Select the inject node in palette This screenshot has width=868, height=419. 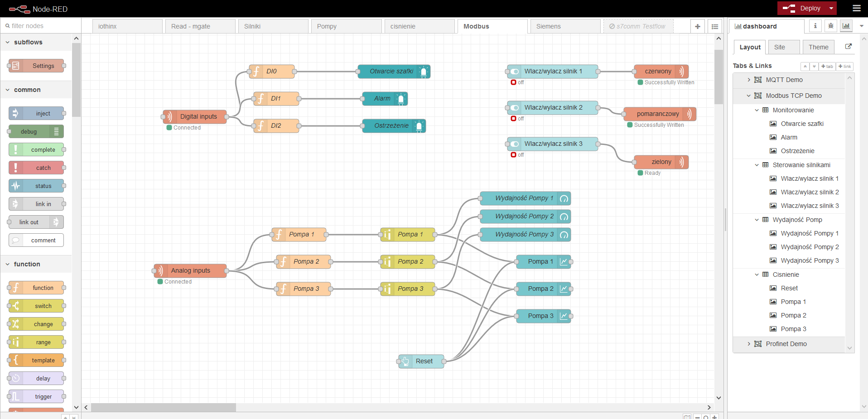(36, 113)
